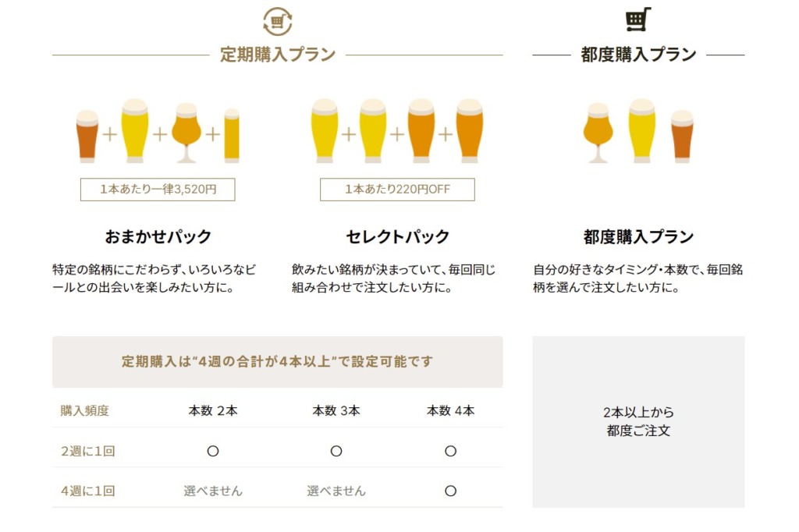
Task: Click the goblet glass in 都度購入プラン illustration
Action: point(598,133)
